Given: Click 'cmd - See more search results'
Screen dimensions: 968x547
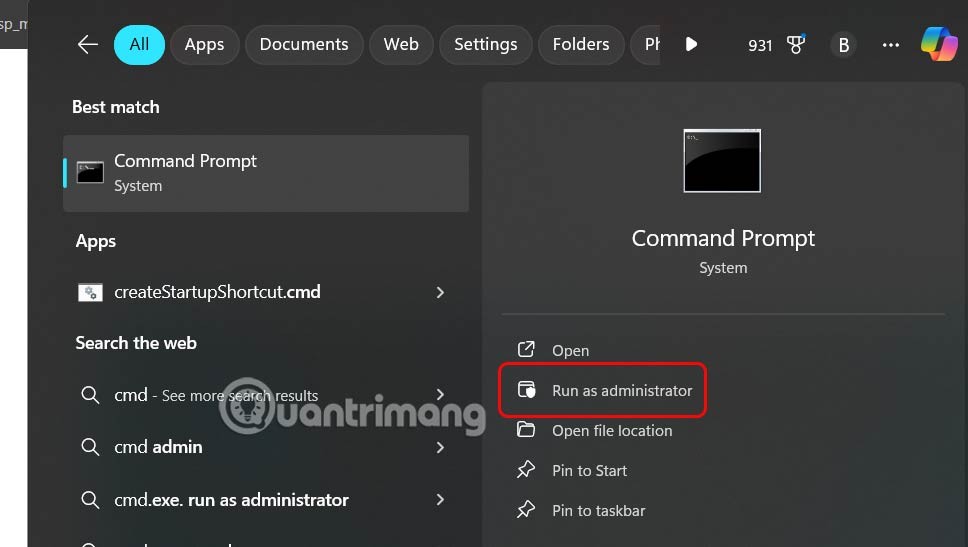Looking at the screenshot, I should coord(215,395).
